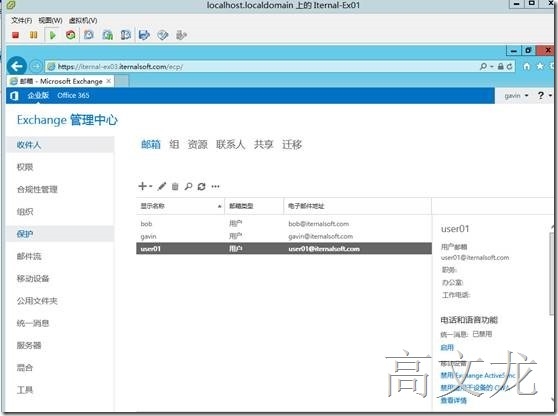Select 统一消息 in left navigation
Screen dimensions: 558x416
tap(33, 323)
